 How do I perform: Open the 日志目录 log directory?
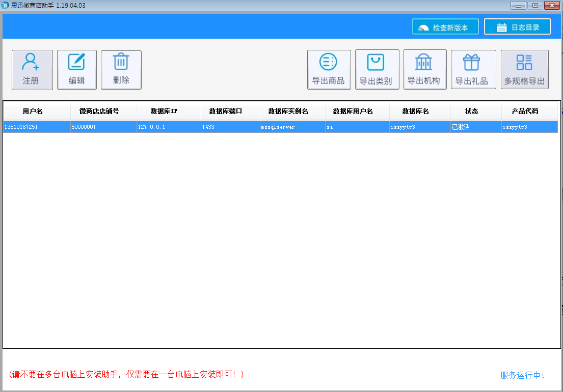(517, 27)
